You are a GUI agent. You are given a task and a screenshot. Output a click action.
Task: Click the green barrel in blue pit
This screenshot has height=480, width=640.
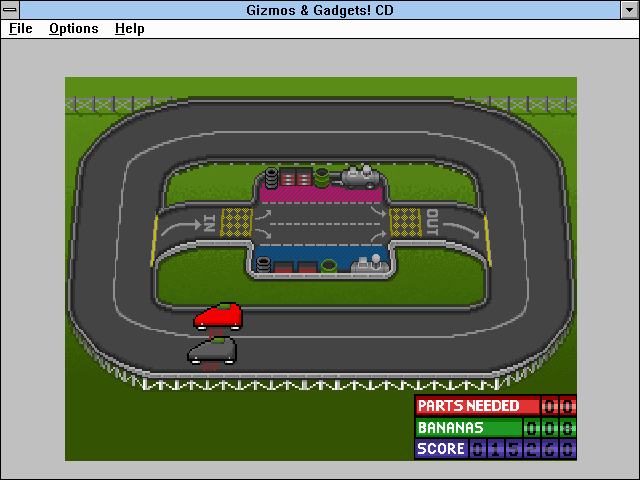point(329,266)
